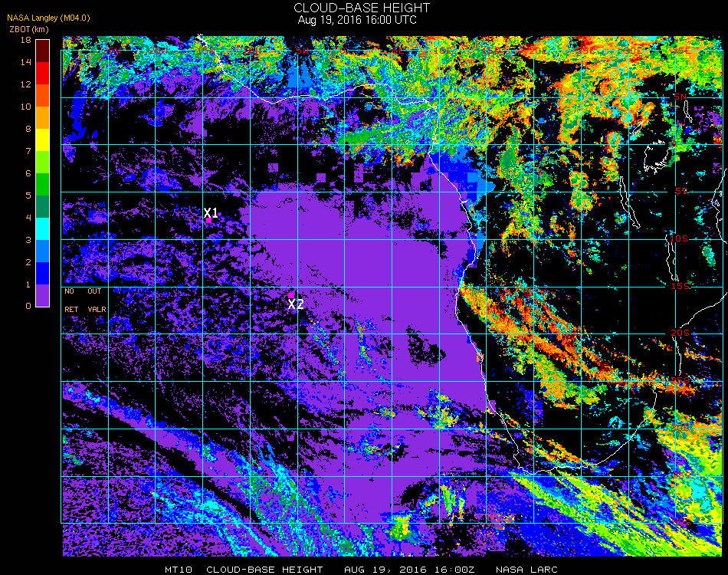Pick the green 5–6 km colorbar swatch
The height and width of the screenshot is (575, 728).
42,185
